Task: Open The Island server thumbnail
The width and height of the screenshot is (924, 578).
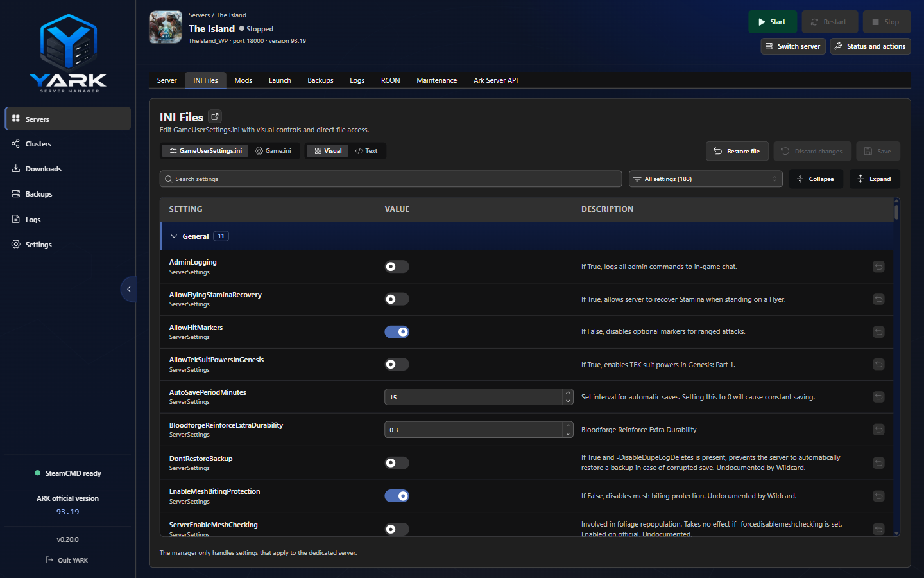Action: click(166, 27)
